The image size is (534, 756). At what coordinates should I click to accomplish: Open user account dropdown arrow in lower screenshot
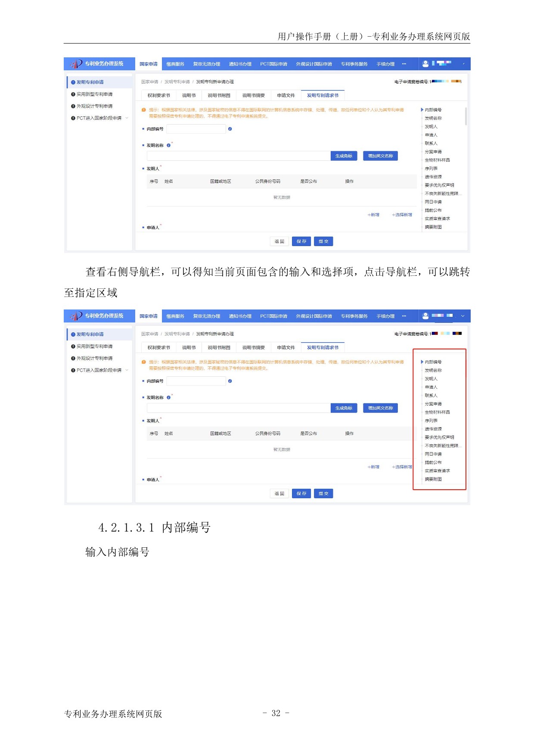point(463,316)
